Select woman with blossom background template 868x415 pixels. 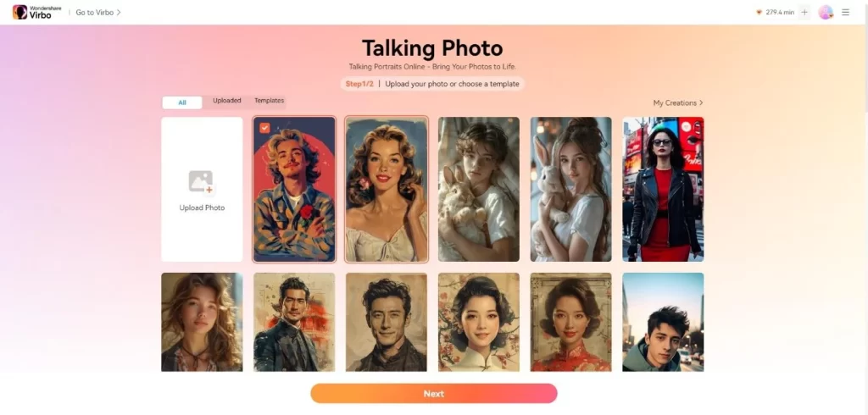coord(479,322)
